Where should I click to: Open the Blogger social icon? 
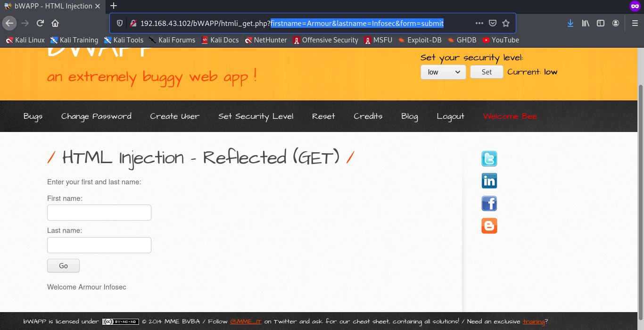(489, 226)
